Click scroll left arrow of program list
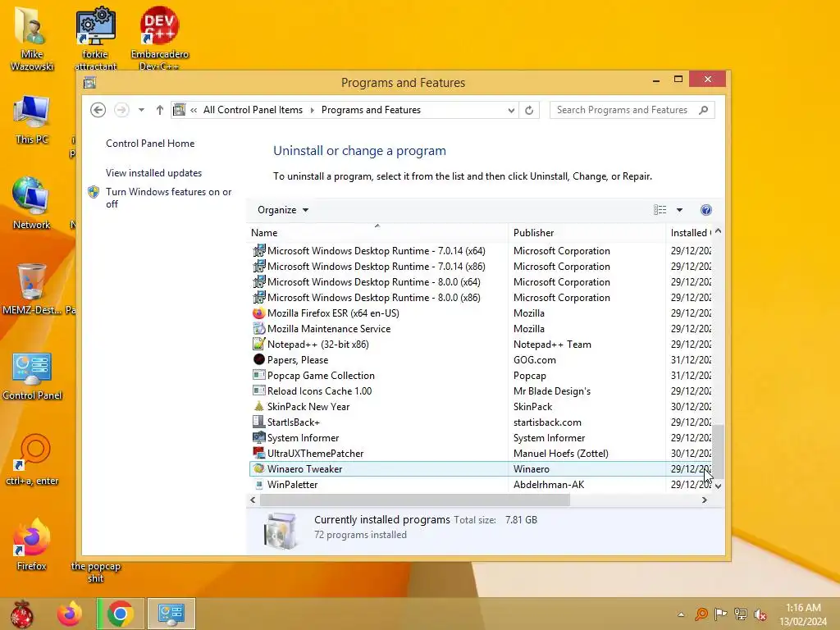This screenshot has width=840, height=630. coord(253,500)
